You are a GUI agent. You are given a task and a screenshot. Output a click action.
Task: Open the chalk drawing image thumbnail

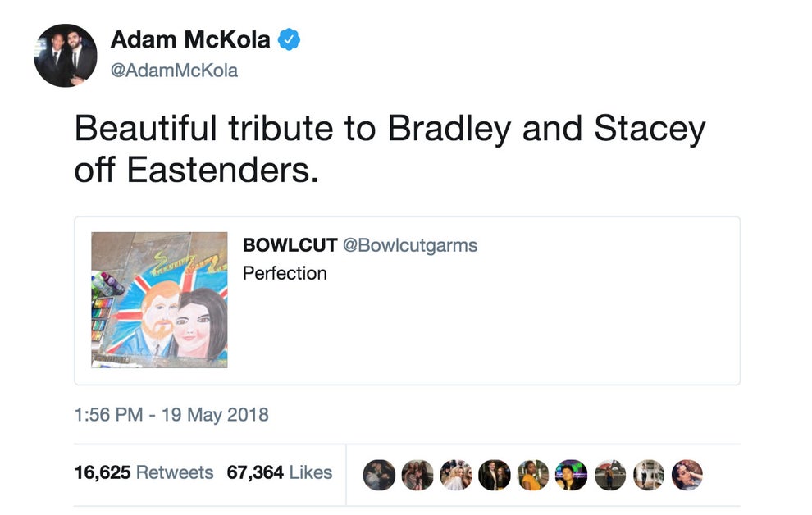(159, 301)
